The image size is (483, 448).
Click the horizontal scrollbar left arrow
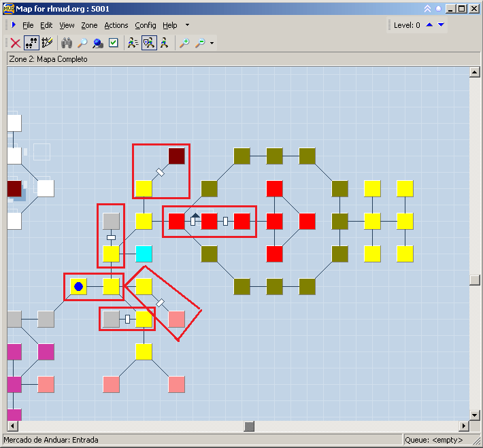[13, 426]
